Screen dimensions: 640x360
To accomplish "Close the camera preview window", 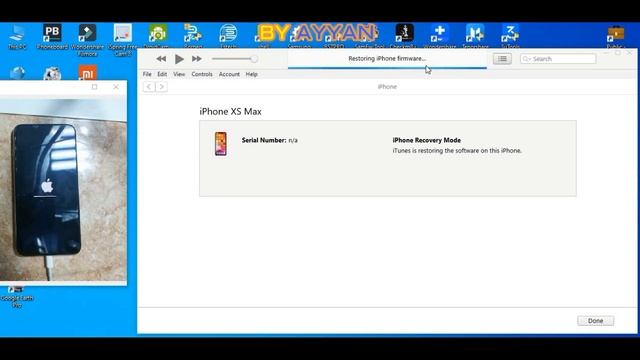I will (116, 87).
